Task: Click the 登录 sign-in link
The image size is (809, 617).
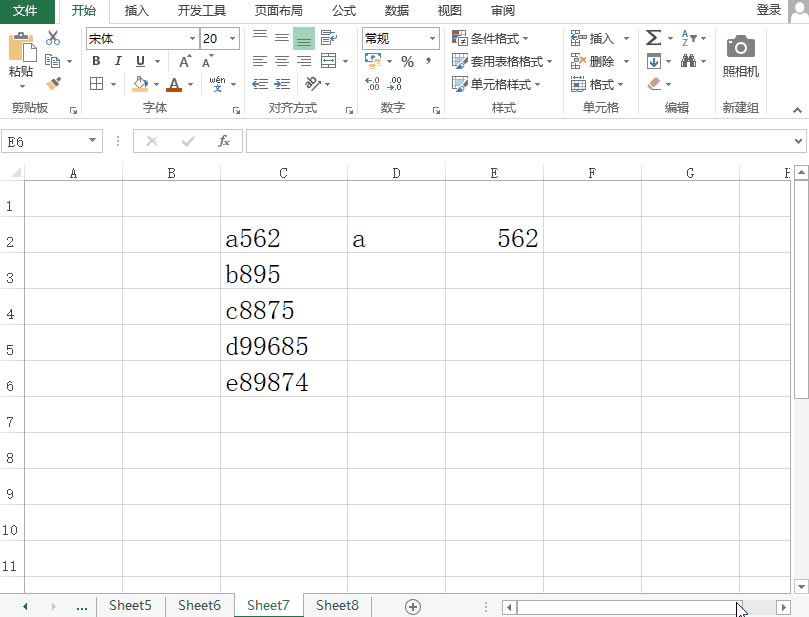Action: pos(768,9)
